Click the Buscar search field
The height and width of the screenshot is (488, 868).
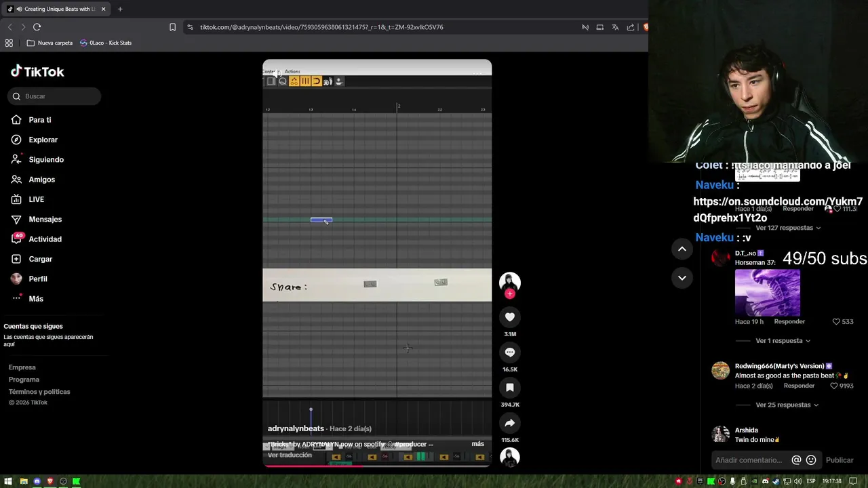pyautogui.click(x=54, y=96)
